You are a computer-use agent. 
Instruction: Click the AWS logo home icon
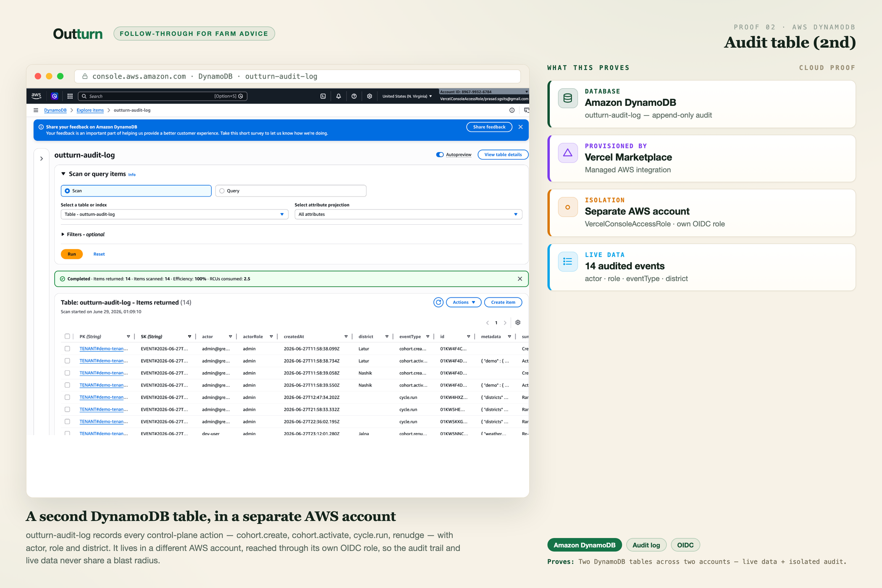(x=36, y=96)
